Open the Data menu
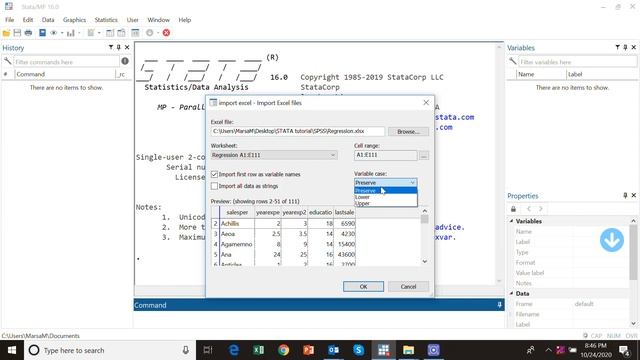640x360 pixels. [x=48, y=20]
